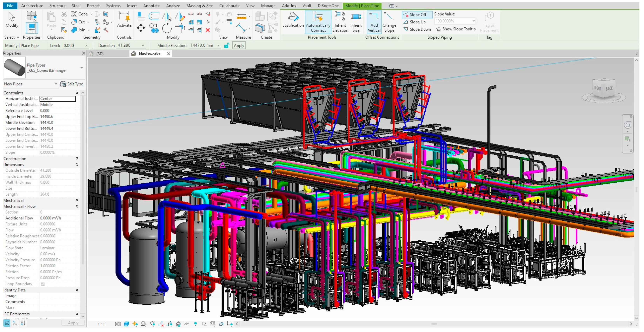Collapse the Mechanical - Flow section
This screenshot has height=332, width=644.
(77, 206)
